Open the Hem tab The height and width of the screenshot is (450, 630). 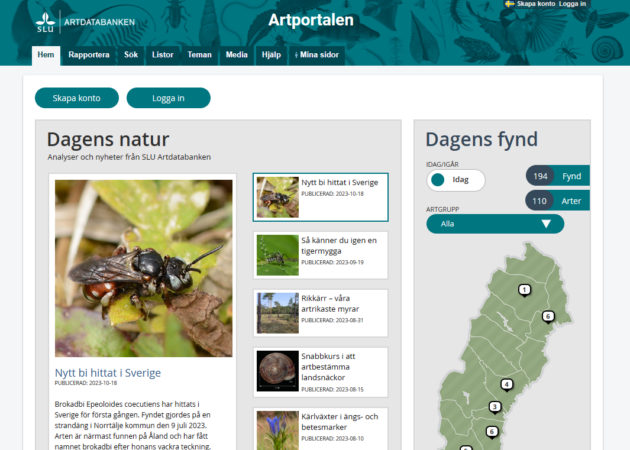point(46,55)
